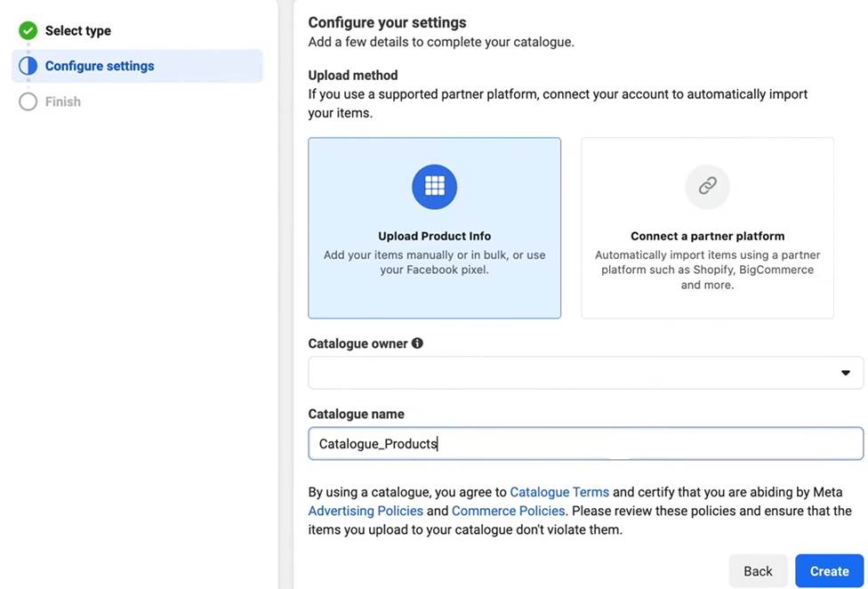Viewport: 868px width, 589px height.
Task: Select the Connect a partner platform card
Action: coord(707,228)
